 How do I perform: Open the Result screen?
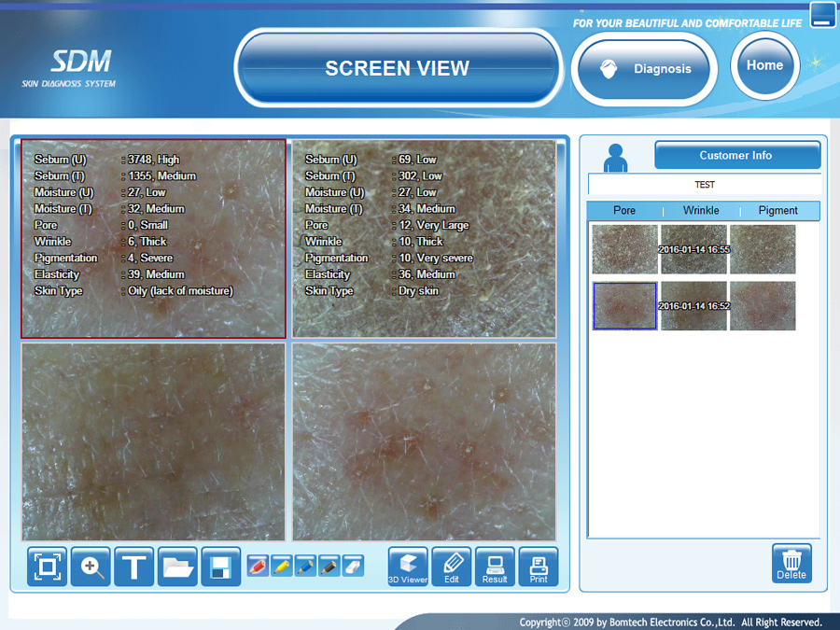tap(495, 567)
